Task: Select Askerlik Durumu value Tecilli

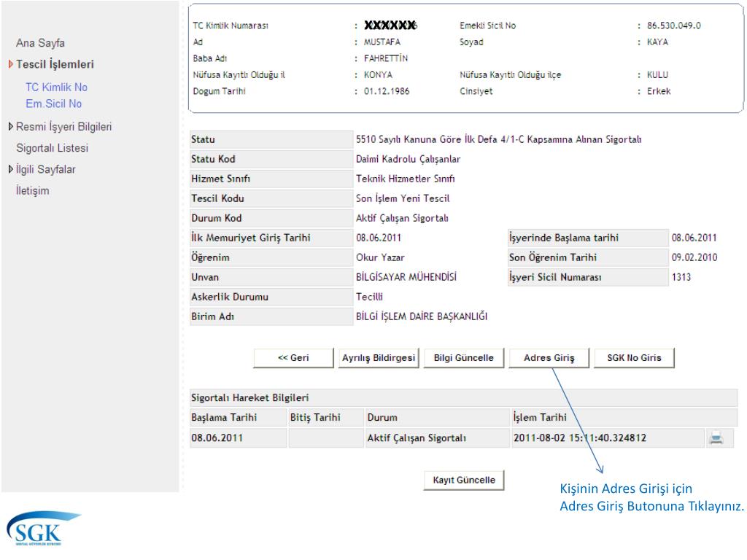Action: pos(369,297)
